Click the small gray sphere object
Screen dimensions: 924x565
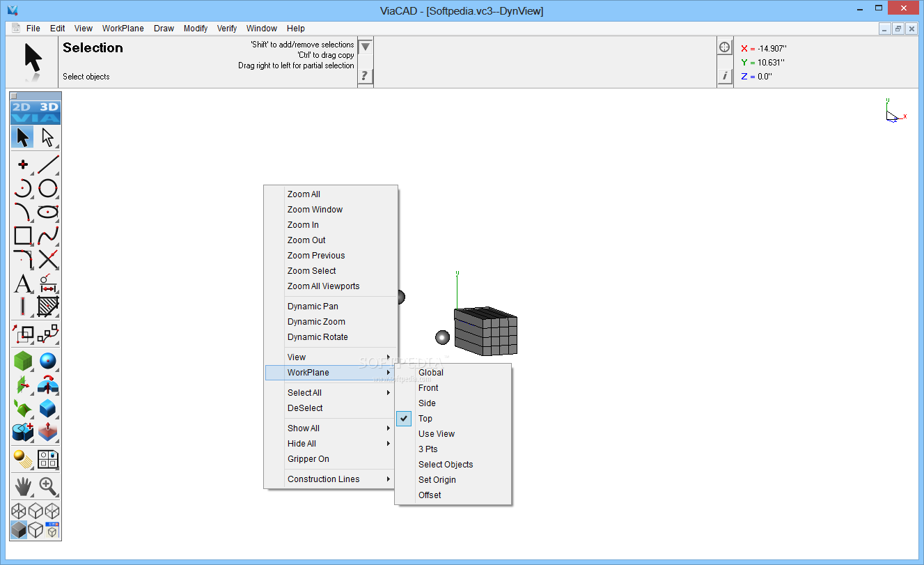pyautogui.click(x=442, y=337)
